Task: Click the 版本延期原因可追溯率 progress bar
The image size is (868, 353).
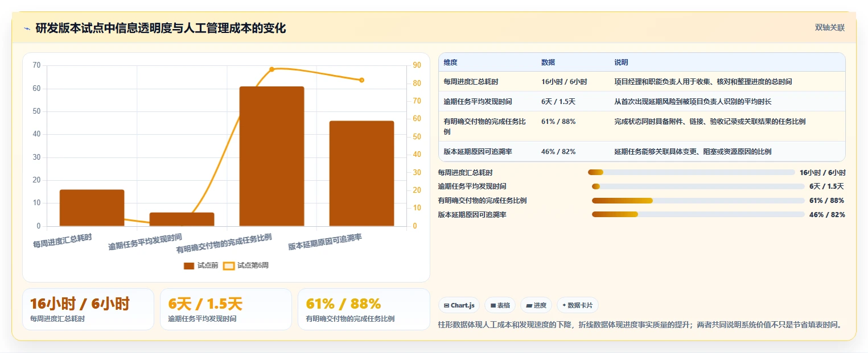Action: [x=698, y=214]
